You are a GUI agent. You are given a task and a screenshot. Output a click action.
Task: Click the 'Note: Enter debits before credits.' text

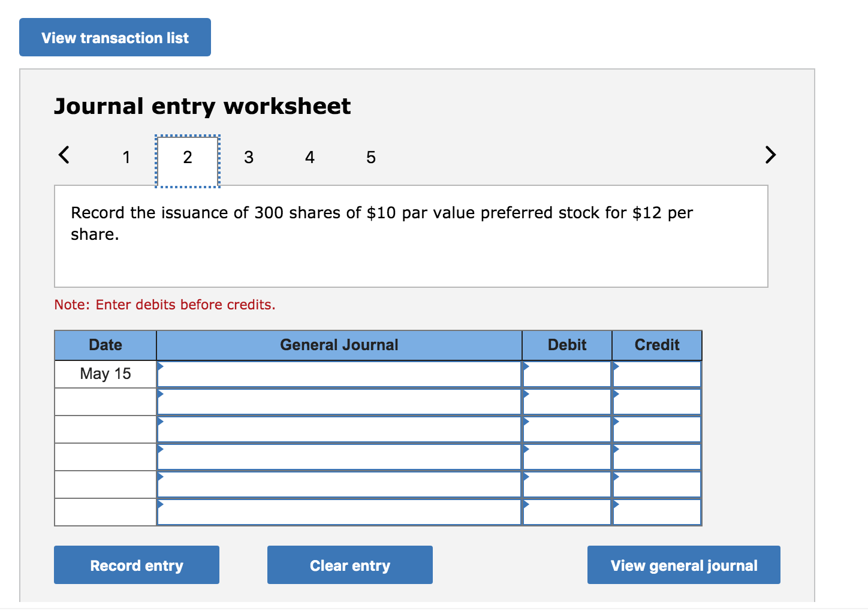click(165, 305)
